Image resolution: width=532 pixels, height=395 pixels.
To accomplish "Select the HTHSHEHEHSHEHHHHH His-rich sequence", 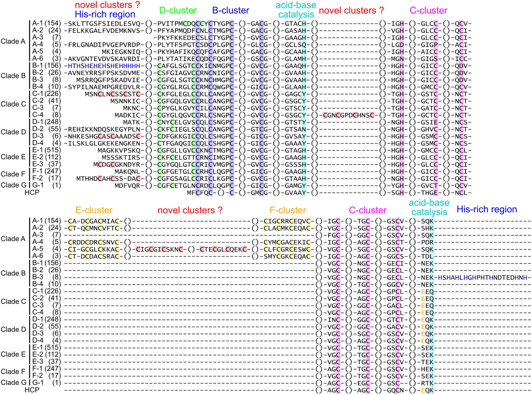I will click(104, 66).
